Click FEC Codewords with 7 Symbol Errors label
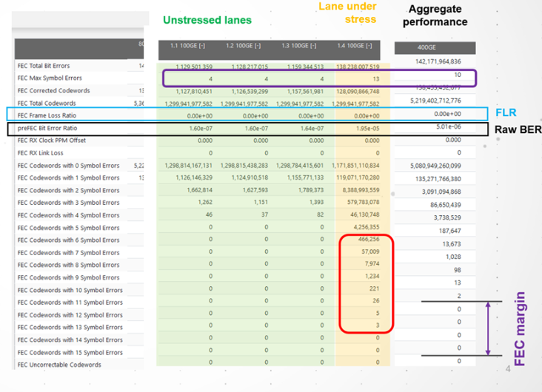Viewport: 542px width, 392px height. 68,253
